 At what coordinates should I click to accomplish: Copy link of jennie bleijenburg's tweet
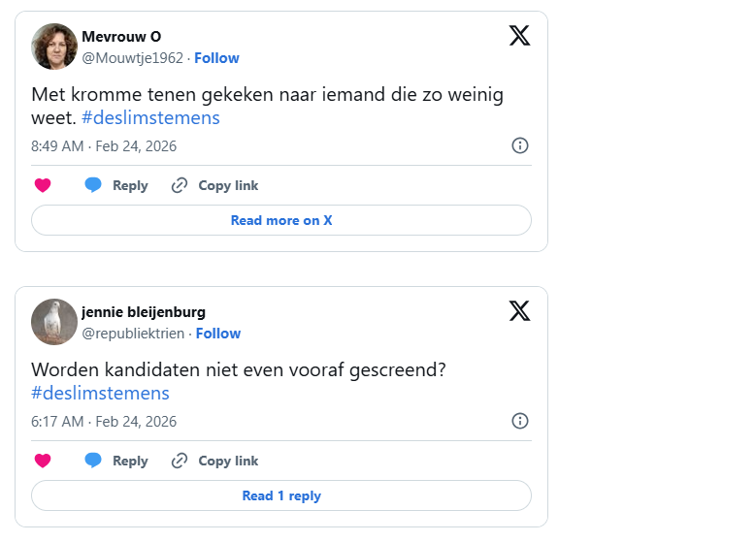tap(214, 461)
